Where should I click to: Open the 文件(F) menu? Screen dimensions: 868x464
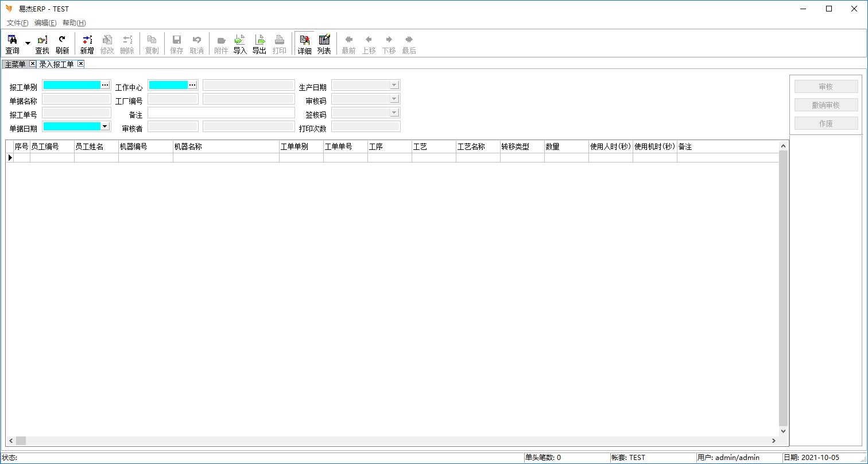pyautogui.click(x=17, y=23)
